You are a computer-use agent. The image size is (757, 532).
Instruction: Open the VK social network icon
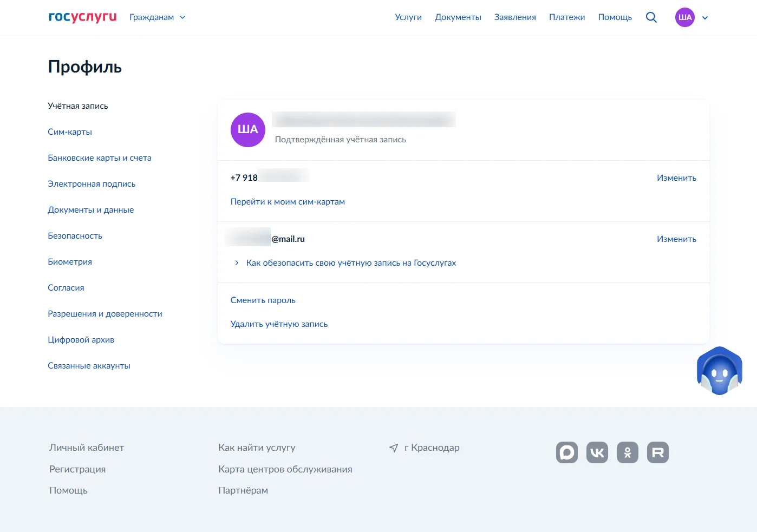click(597, 452)
